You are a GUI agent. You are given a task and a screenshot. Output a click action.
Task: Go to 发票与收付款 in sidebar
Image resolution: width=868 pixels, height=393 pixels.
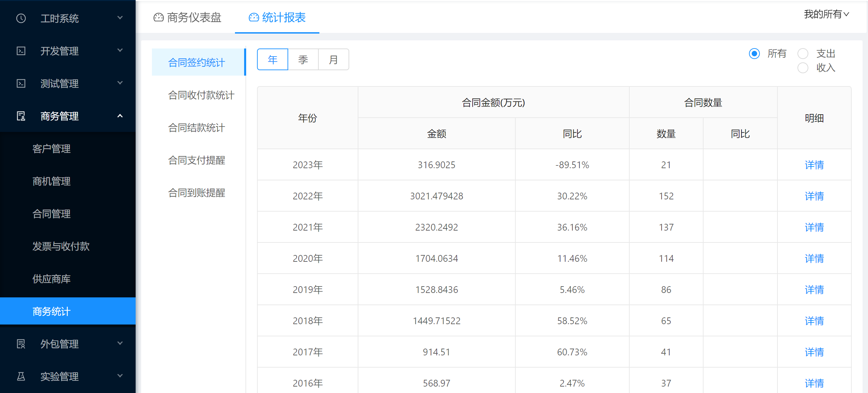(x=68, y=246)
